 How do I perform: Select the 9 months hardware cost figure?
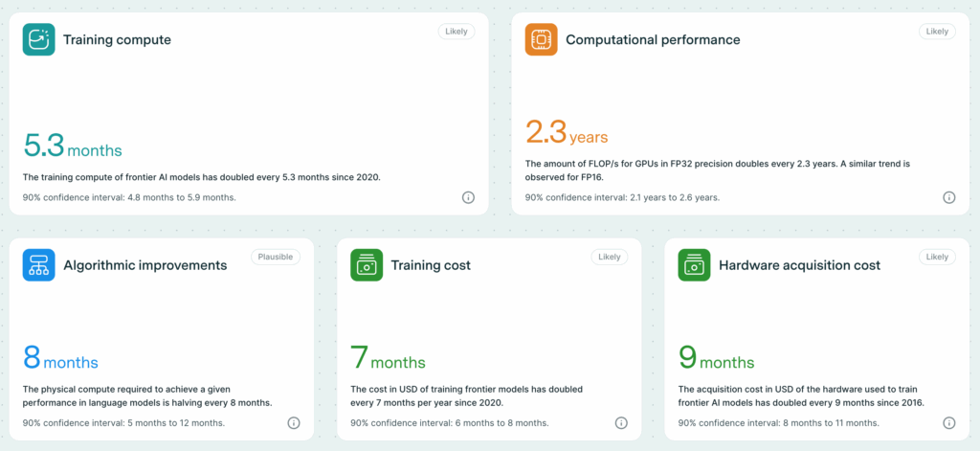(716, 359)
